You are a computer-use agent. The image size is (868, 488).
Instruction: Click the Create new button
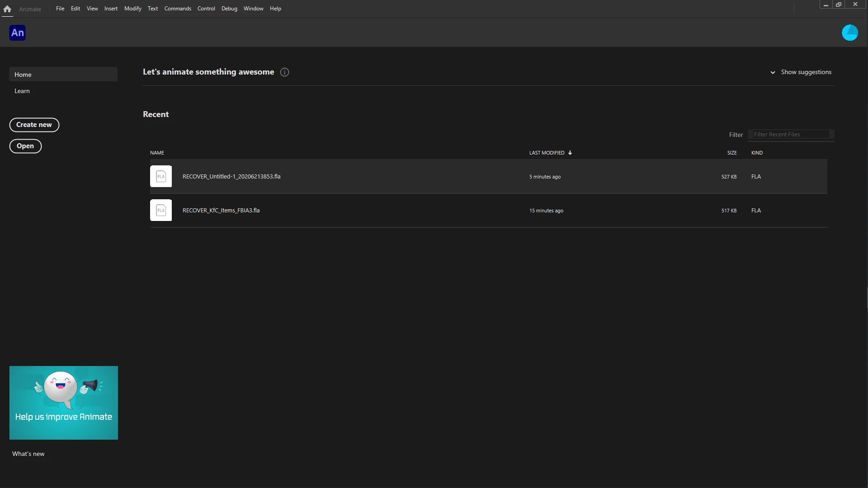click(x=34, y=125)
